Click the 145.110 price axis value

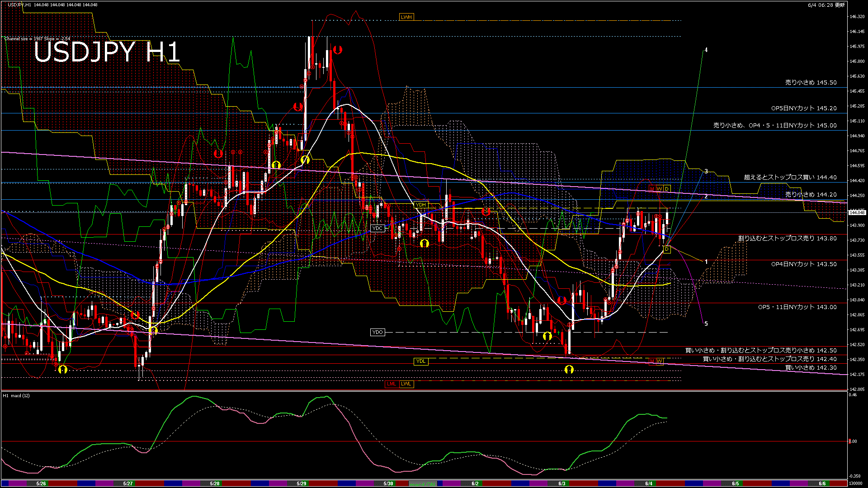tap(857, 121)
